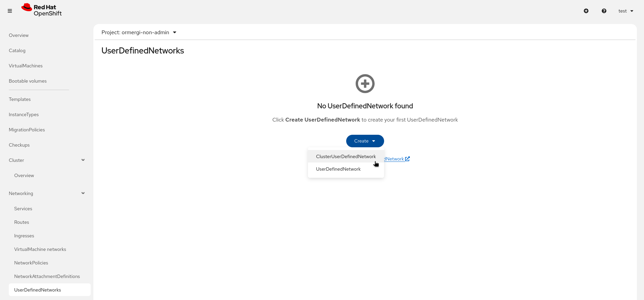This screenshot has height=300, width=644.
Task: Open MigrationPolicies in the sidebar
Action: [x=27, y=130]
